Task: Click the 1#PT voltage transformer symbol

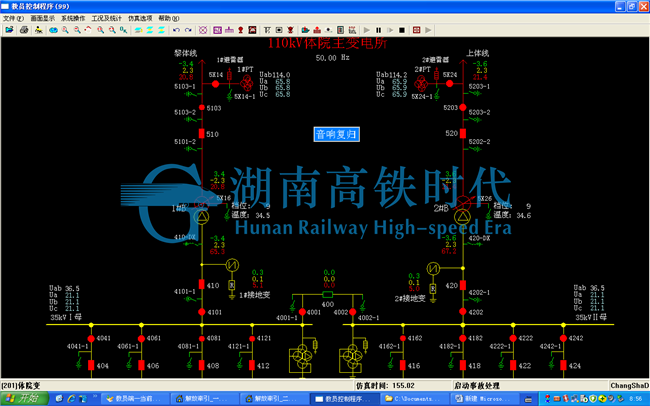Action: pos(246,83)
